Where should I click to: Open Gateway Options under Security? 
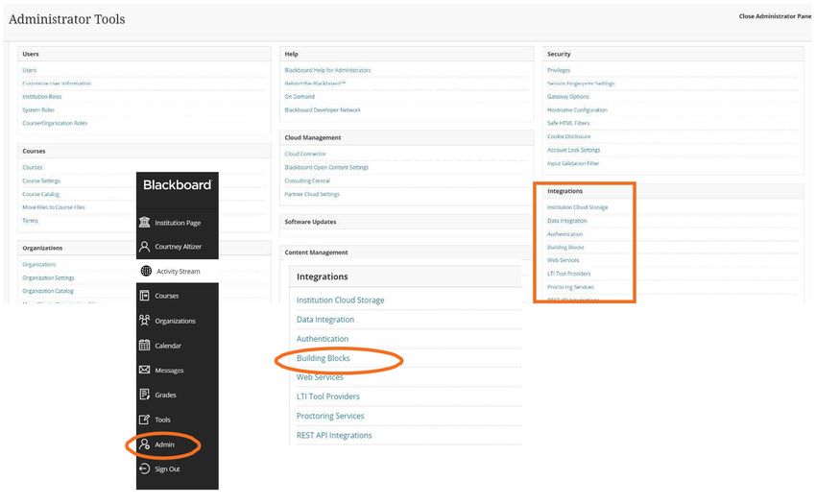[567, 96]
